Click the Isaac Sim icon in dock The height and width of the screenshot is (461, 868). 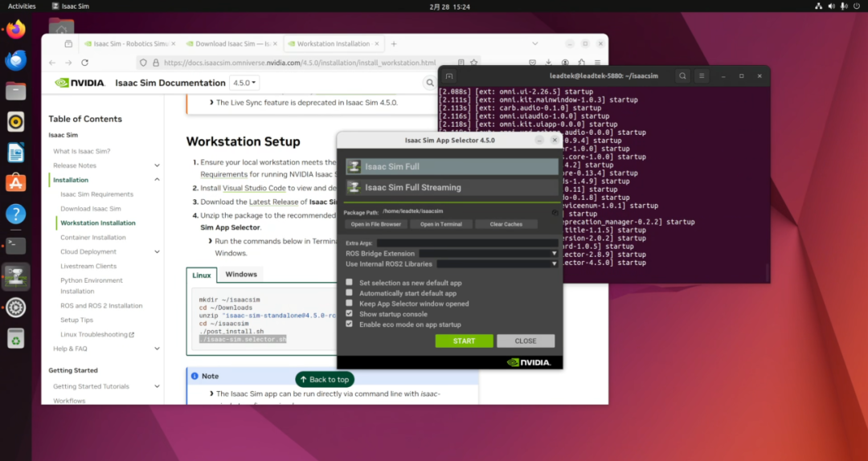point(15,276)
